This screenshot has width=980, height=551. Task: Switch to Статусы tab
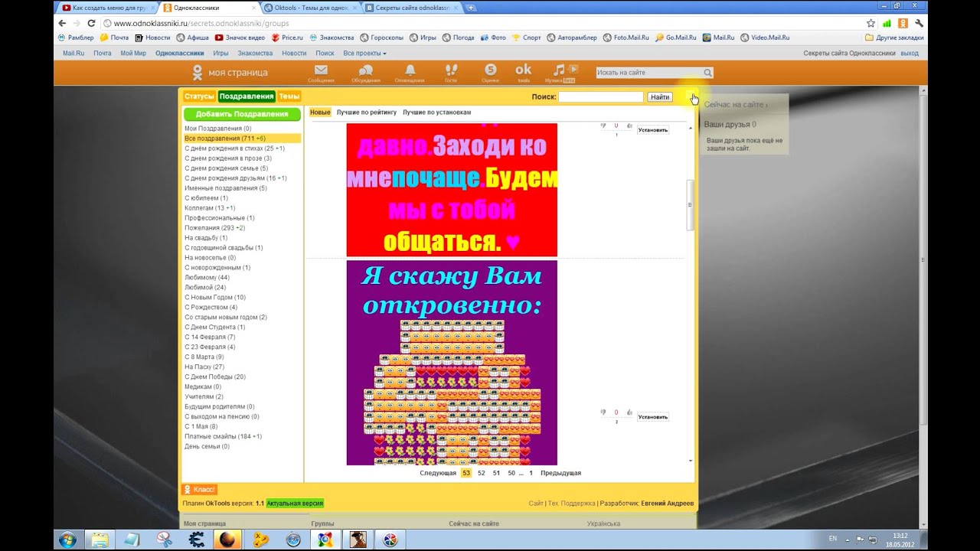(199, 96)
